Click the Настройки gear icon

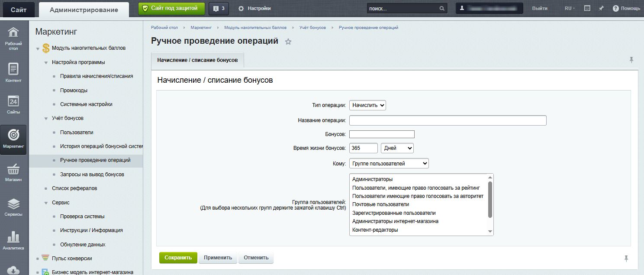(241, 8)
